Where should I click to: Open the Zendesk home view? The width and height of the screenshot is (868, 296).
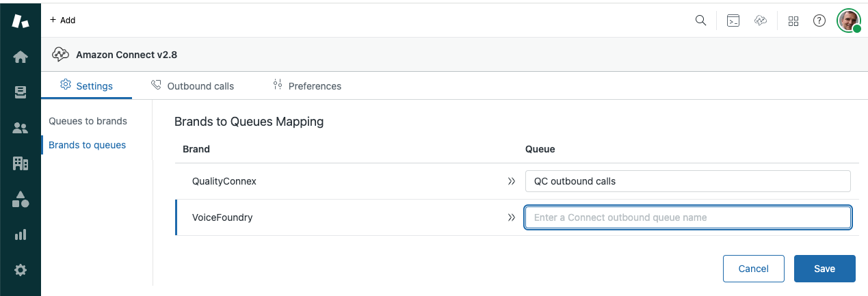[x=21, y=57]
